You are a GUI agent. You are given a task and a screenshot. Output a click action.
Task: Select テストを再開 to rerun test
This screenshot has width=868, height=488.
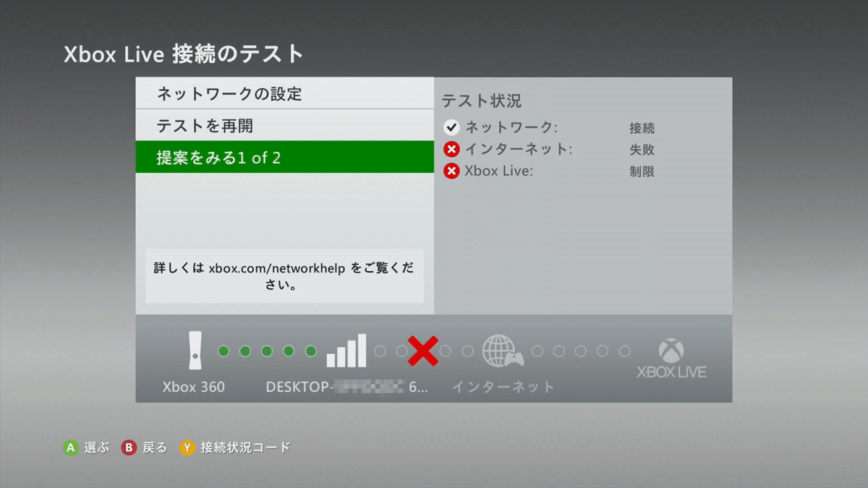pyautogui.click(x=284, y=125)
